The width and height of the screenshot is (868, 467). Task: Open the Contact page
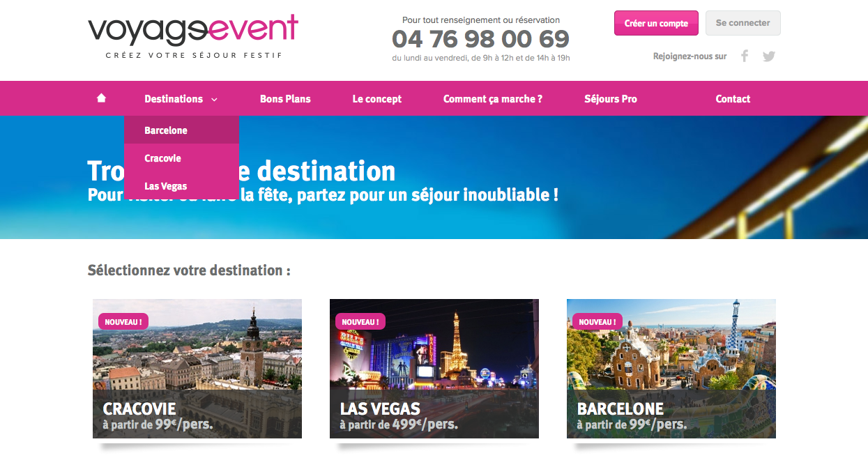(x=733, y=99)
